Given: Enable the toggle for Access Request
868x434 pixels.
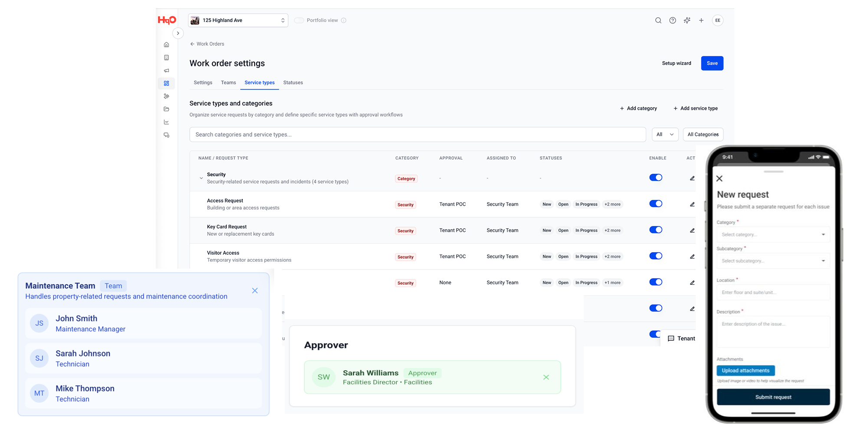Looking at the screenshot, I should [x=656, y=204].
